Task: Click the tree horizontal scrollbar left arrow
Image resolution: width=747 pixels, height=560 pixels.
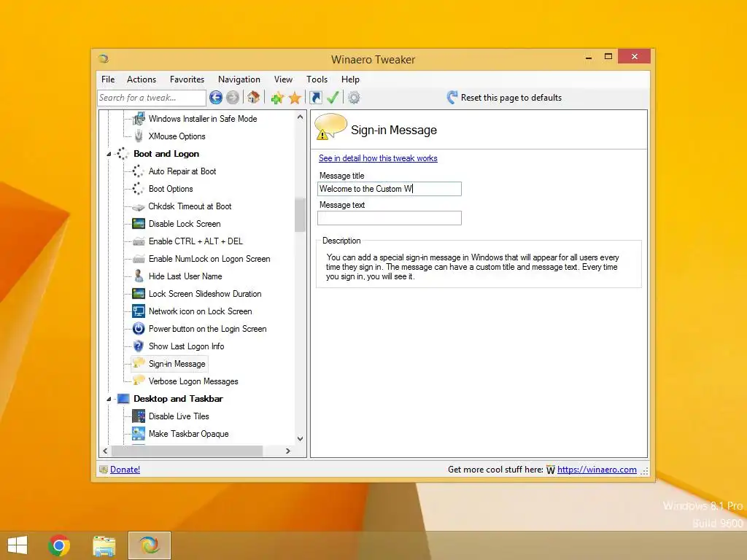Action: pos(105,451)
